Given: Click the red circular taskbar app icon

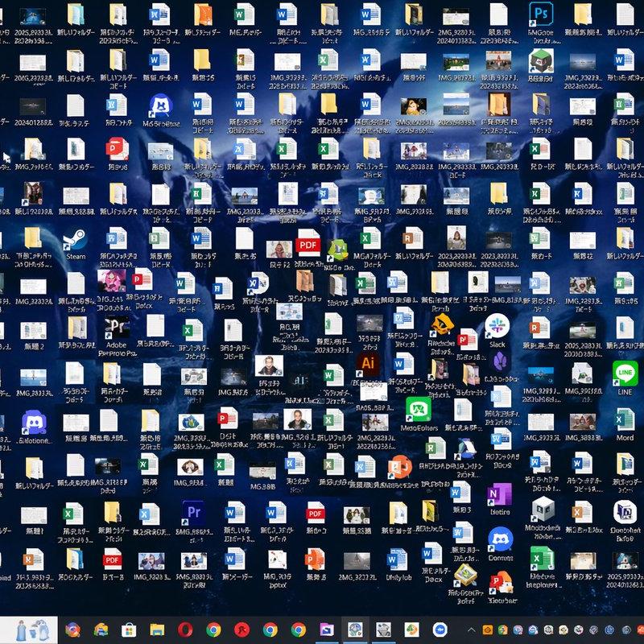Looking at the screenshot, I should tap(242, 630).
